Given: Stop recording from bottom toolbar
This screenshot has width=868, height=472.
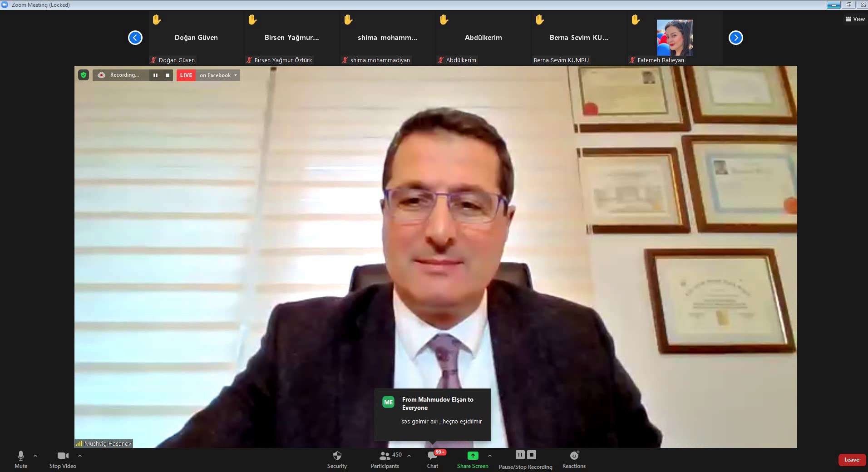Looking at the screenshot, I should [x=532, y=455].
